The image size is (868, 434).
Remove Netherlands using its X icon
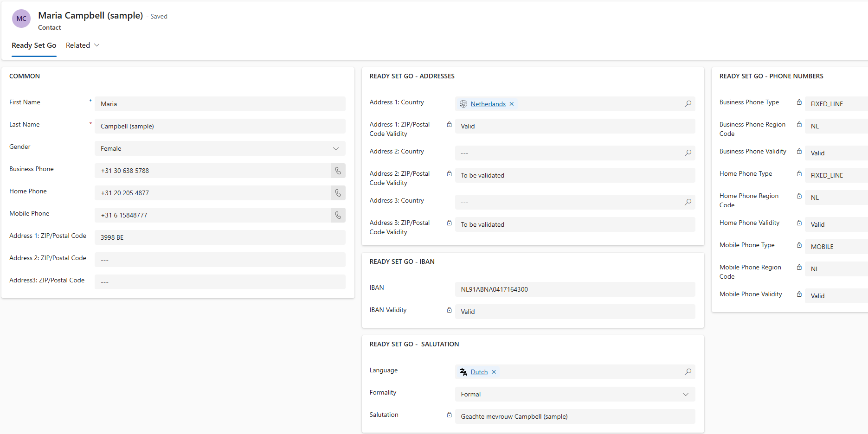(511, 103)
